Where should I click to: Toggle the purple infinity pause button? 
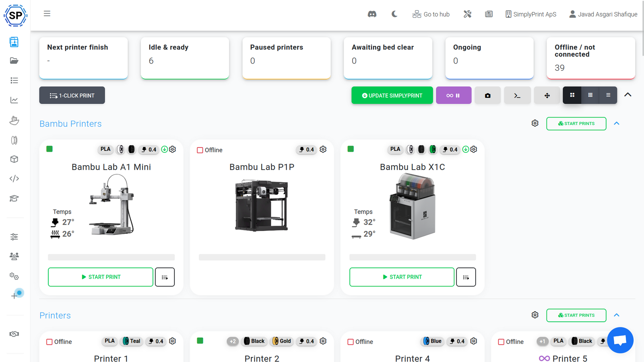(x=454, y=95)
